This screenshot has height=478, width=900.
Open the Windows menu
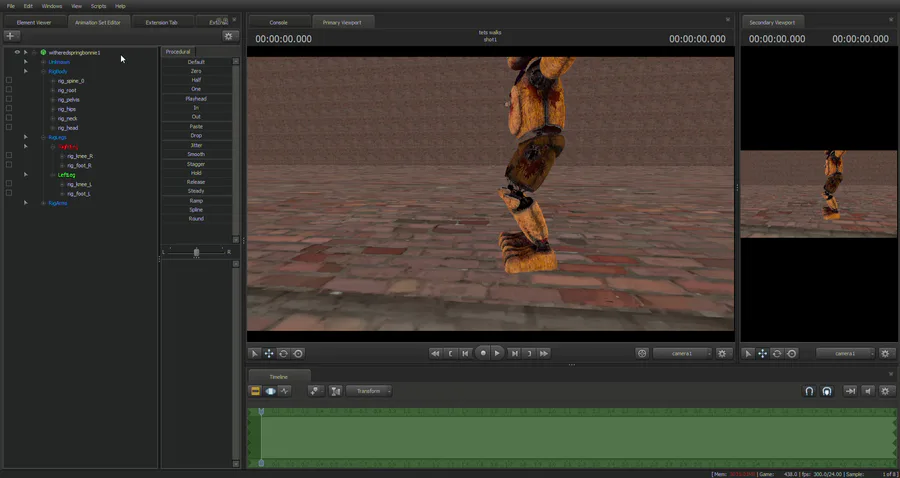coord(52,6)
